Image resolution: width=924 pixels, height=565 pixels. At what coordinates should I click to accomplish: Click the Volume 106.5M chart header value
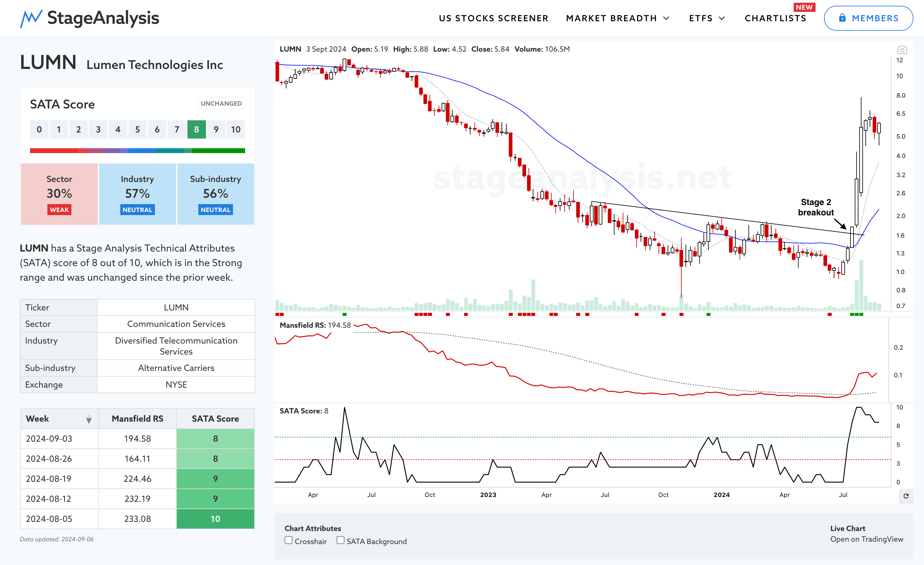542,49
